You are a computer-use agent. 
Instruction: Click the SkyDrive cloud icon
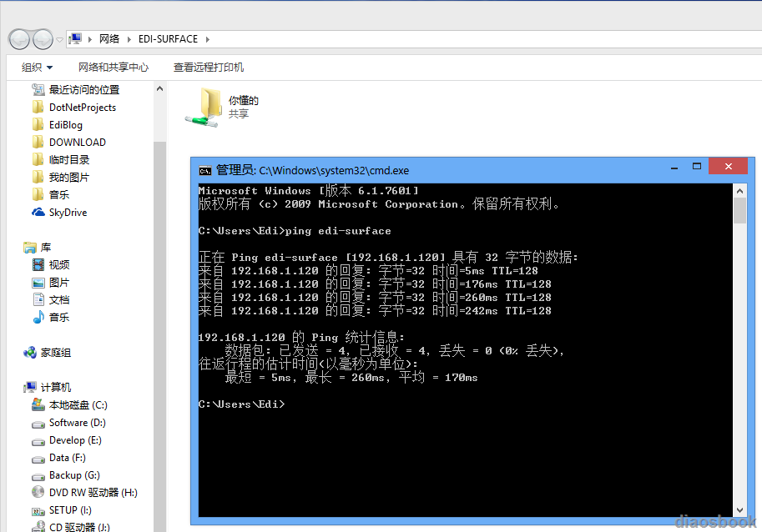pos(38,212)
